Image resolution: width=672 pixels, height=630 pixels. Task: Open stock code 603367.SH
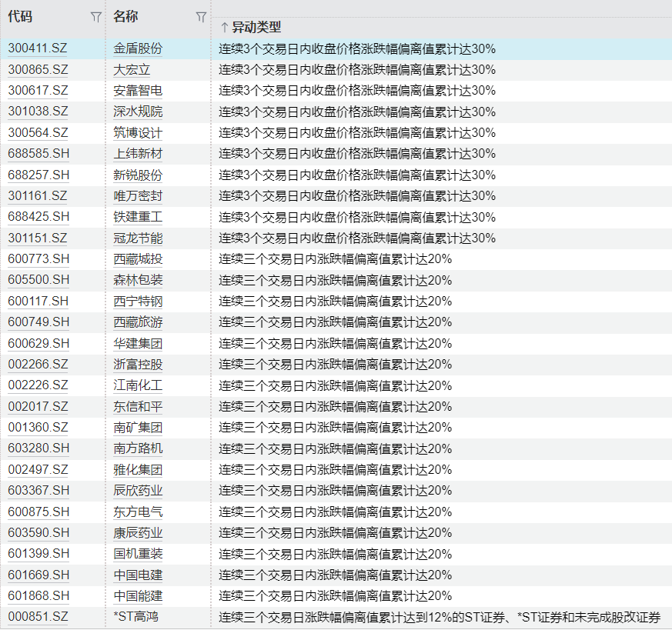point(38,490)
